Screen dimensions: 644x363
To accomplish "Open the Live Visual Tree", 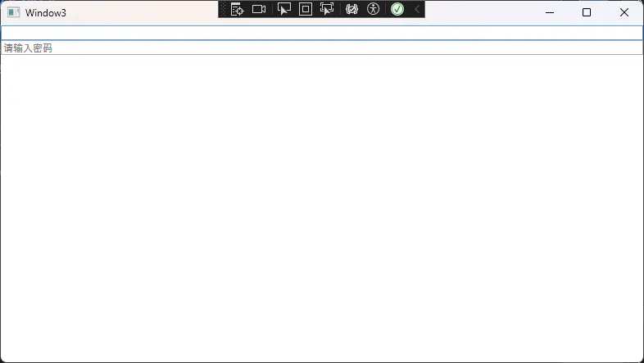I will [x=237, y=10].
